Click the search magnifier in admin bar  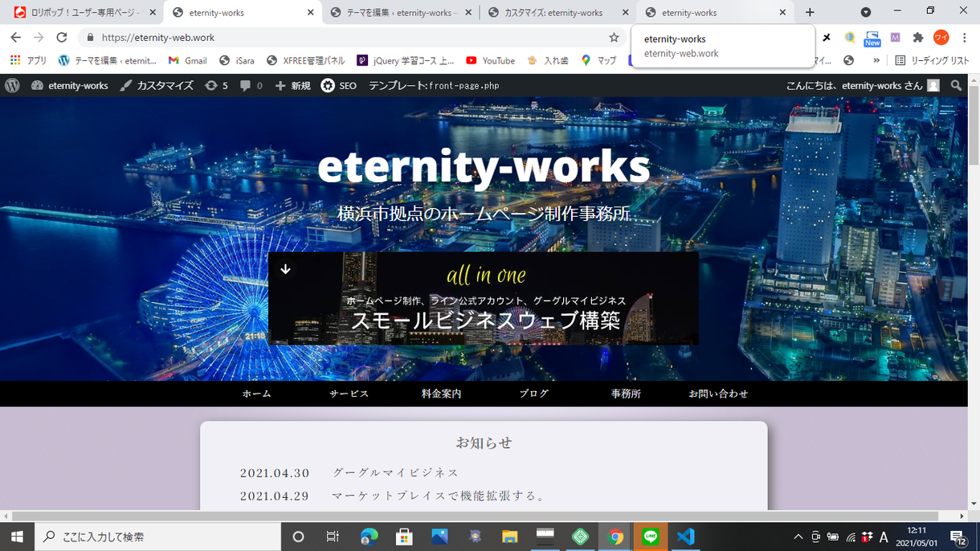[956, 85]
